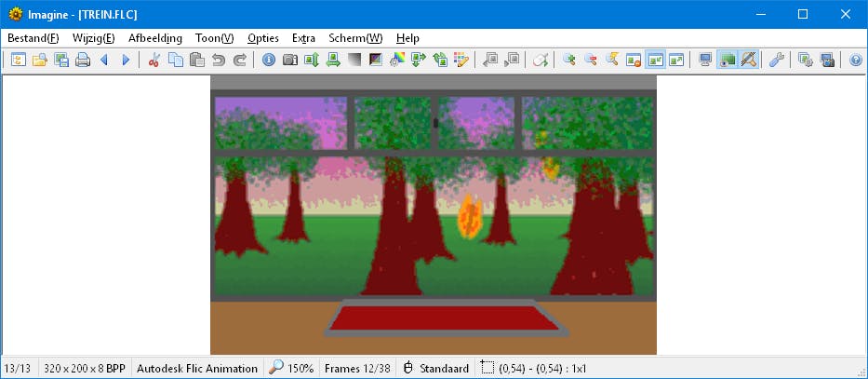Click the copy icon
868x379 pixels.
(176, 60)
